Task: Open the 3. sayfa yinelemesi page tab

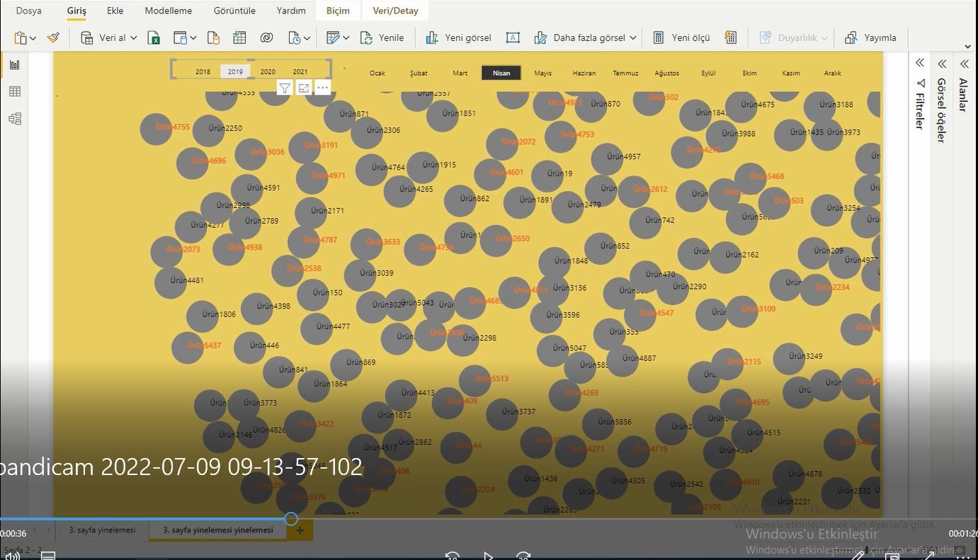Action: pos(102,530)
